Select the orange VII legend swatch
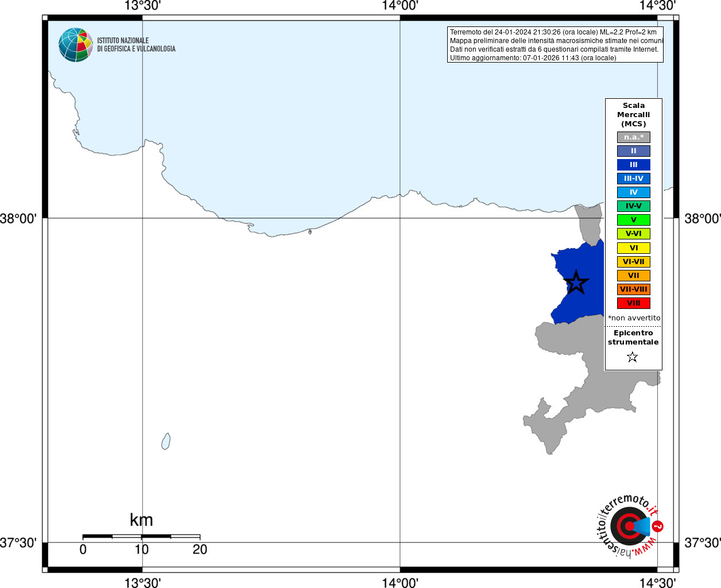Viewport: 721px width, 588px height. click(634, 276)
